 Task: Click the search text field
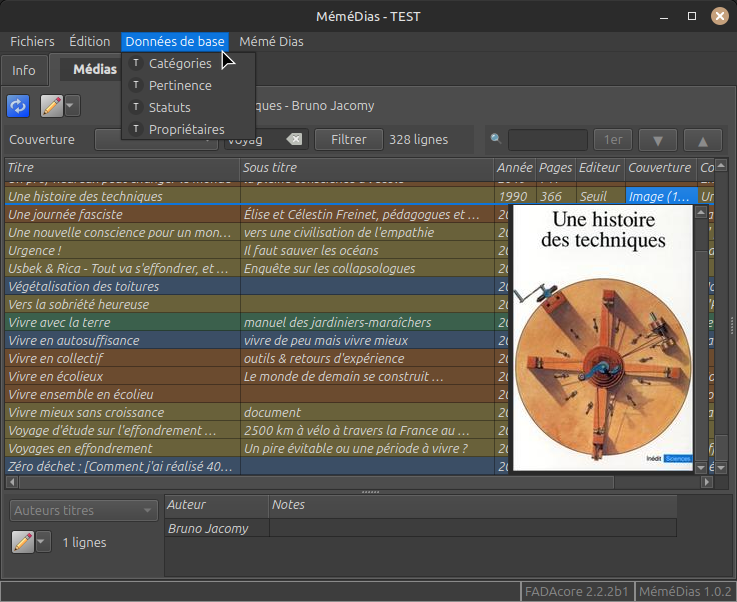[548, 140]
